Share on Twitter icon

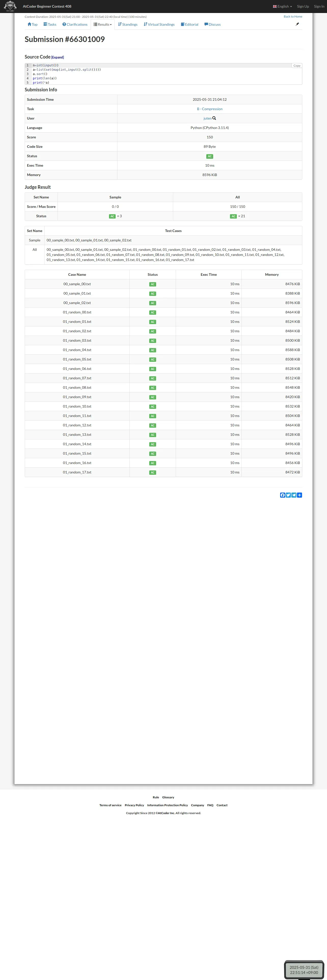288,495
